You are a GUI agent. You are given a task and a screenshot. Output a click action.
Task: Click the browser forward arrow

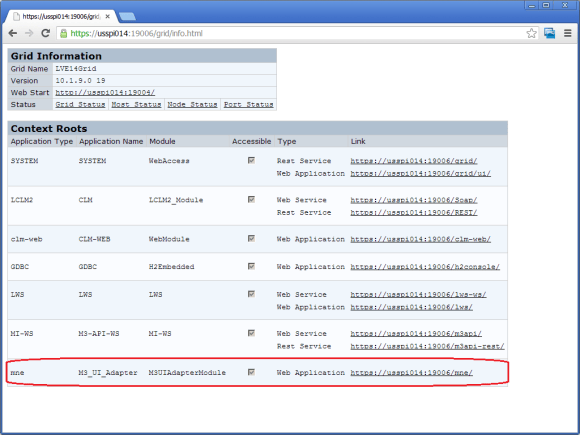[x=29, y=33]
